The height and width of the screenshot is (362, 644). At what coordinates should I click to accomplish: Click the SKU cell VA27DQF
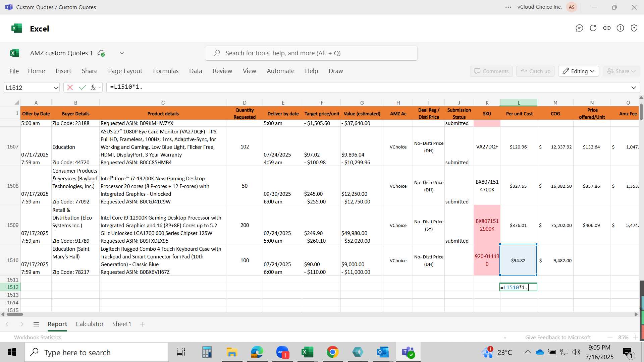pyautogui.click(x=487, y=147)
